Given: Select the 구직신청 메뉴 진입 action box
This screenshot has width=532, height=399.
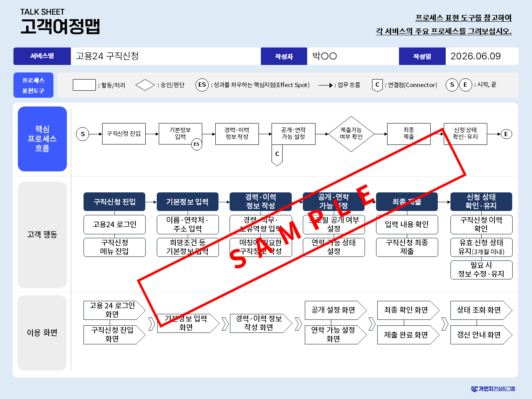Looking at the screenshot, I should click(x=114, y=247).
